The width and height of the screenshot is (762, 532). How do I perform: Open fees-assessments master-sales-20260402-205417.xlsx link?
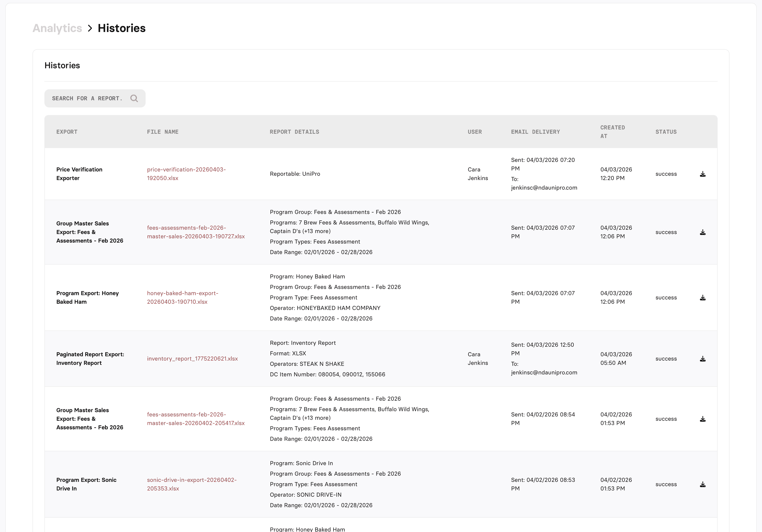coord(196,419)
